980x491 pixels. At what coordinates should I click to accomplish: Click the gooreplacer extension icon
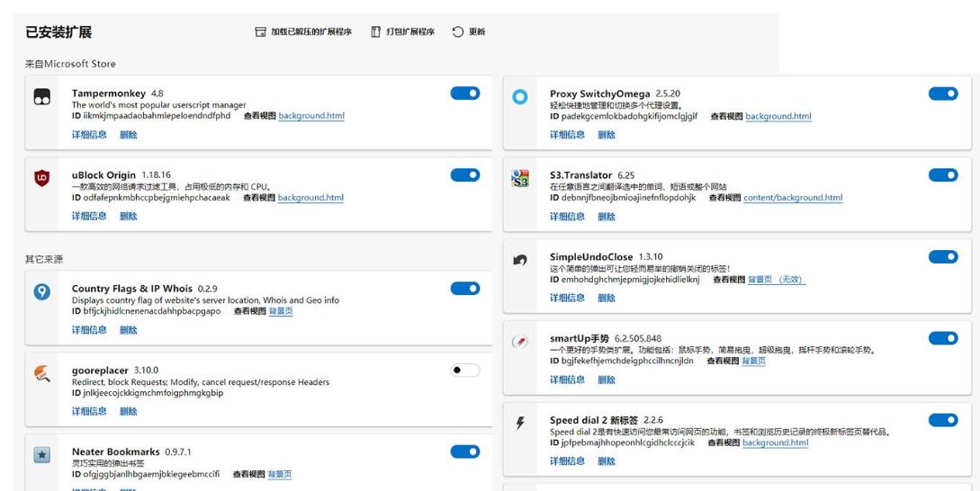point(41,373)
